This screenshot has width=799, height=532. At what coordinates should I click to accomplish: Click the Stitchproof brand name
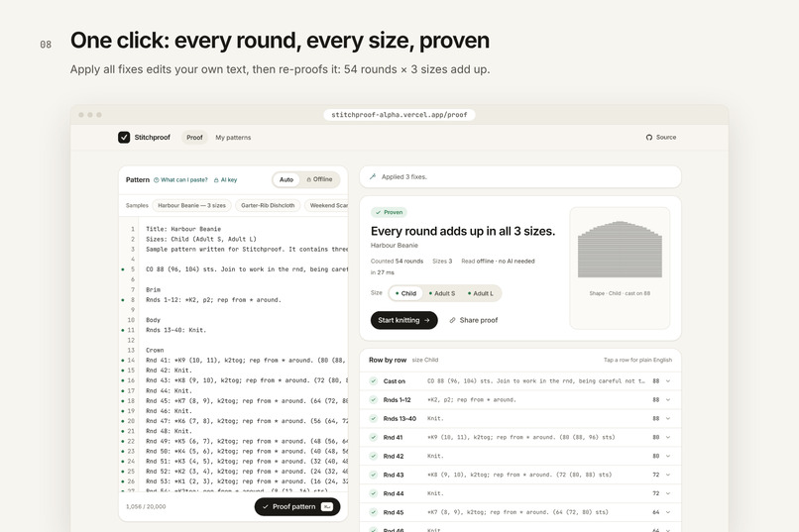pos(153,138)
